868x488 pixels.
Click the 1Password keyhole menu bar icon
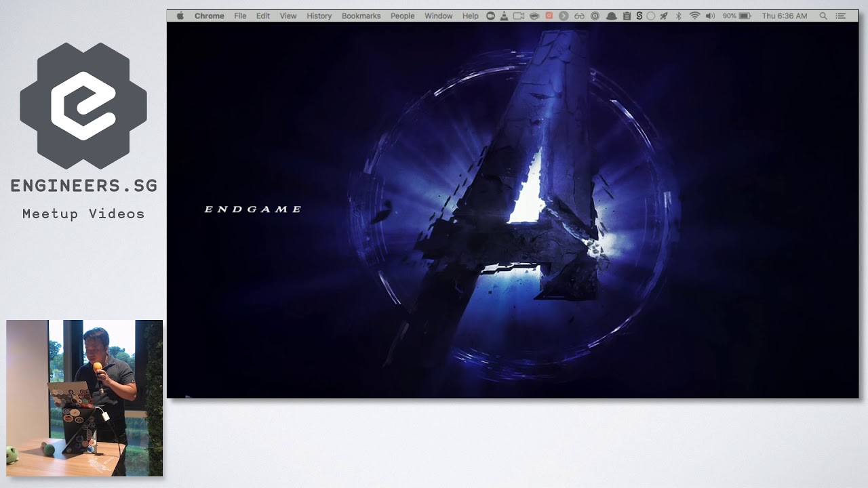[x=595, y=16]
